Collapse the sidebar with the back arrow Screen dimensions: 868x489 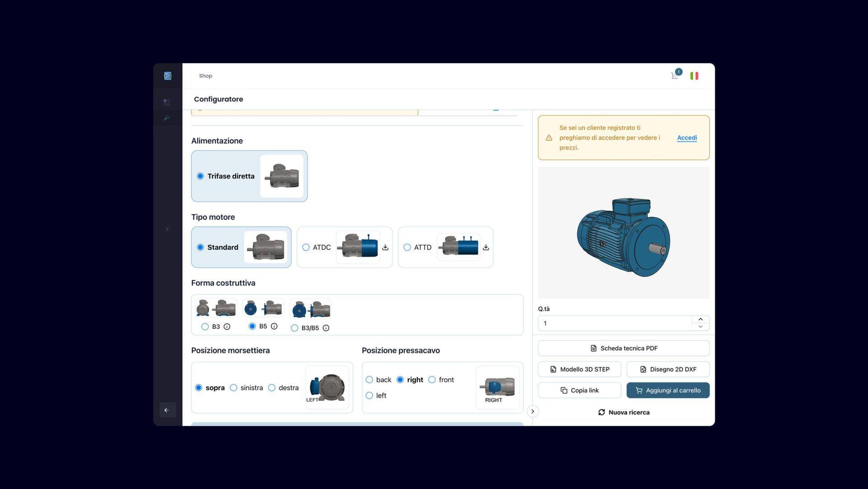167,410
